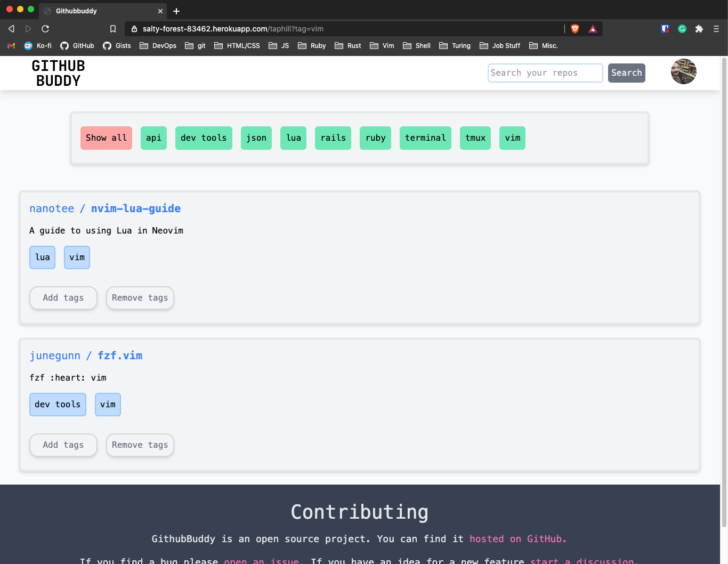This screenshot has width=728, height=564.
Task: Open the Brave Rewards triangle icon
Action: point(593,29)
